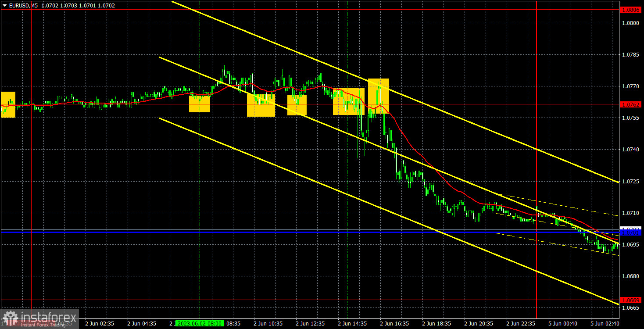The height and width of the screenshot is (329, 644).
Task: Click the 1.0725 price scale value
Action: point(630,181)
